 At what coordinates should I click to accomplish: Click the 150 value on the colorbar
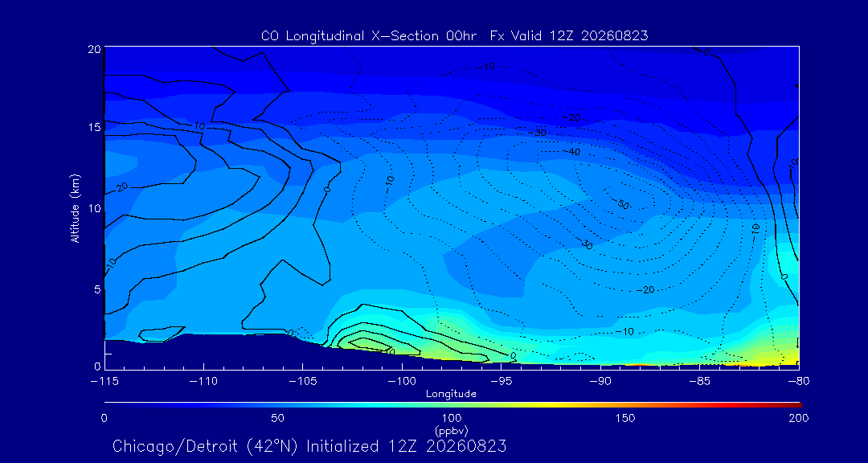(x=625, y=418)
